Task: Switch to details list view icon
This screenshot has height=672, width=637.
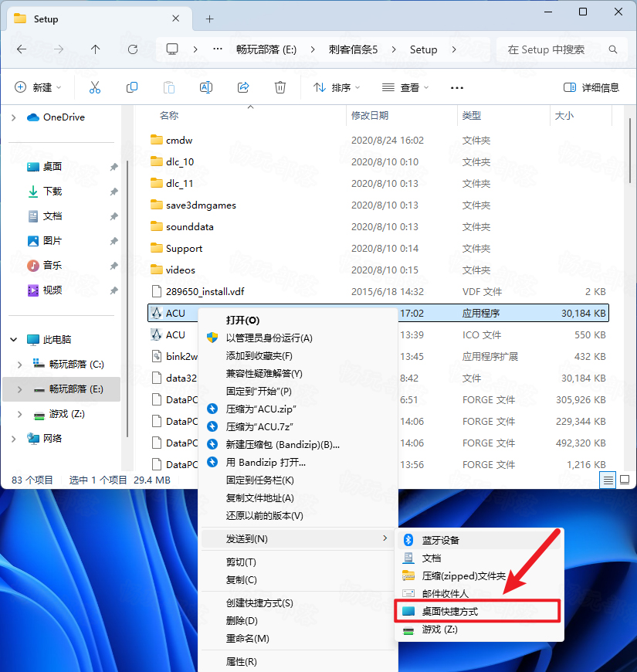Action: pos(608,480)
